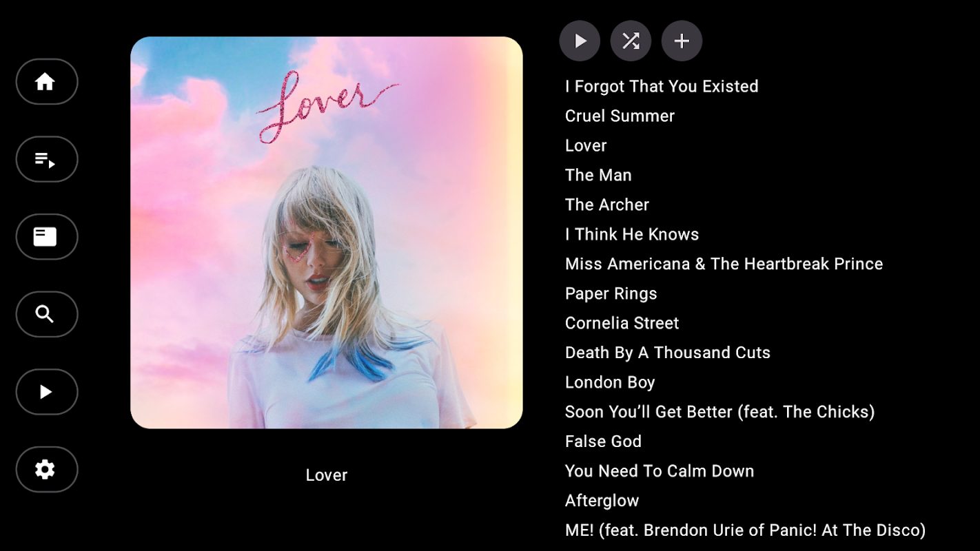Open the playlists queue icon in sidebar
Viewport: 980px width, 551px height.
pyautogui.click(x=46, y=159)
